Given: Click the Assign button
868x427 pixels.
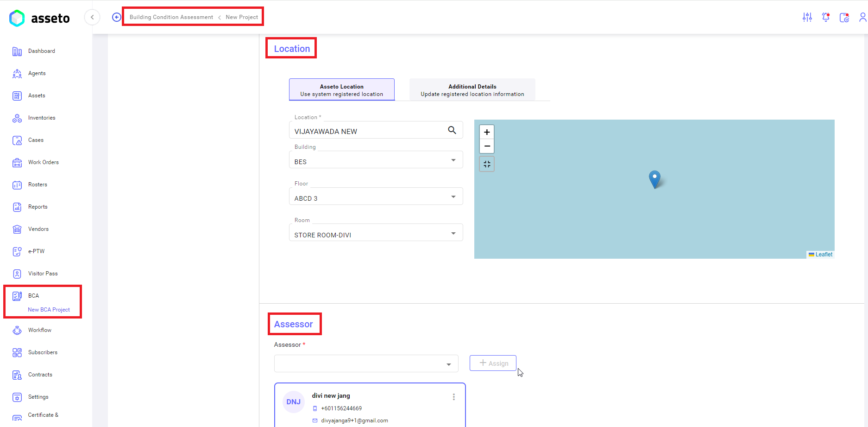Looking at the screenshot, I should (x=493, y=363).
